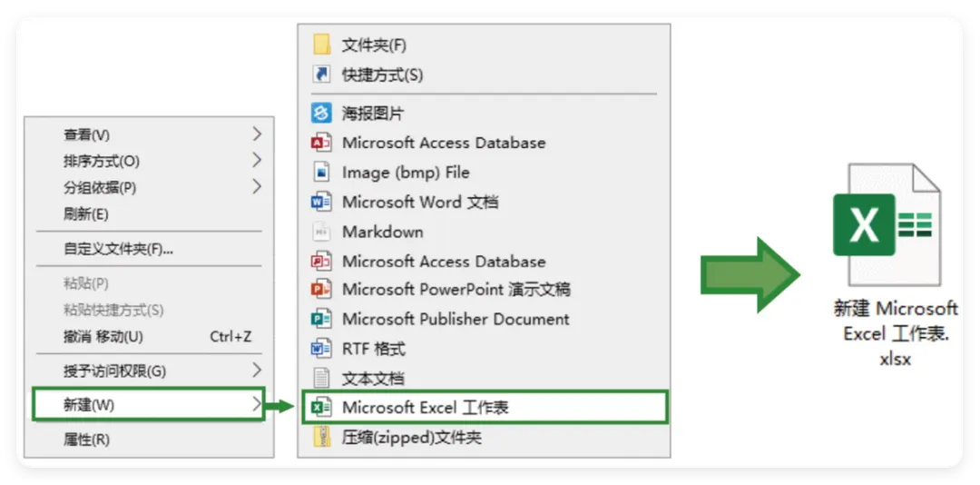Open the 新建(W) menu entry

tap(149, 404)
